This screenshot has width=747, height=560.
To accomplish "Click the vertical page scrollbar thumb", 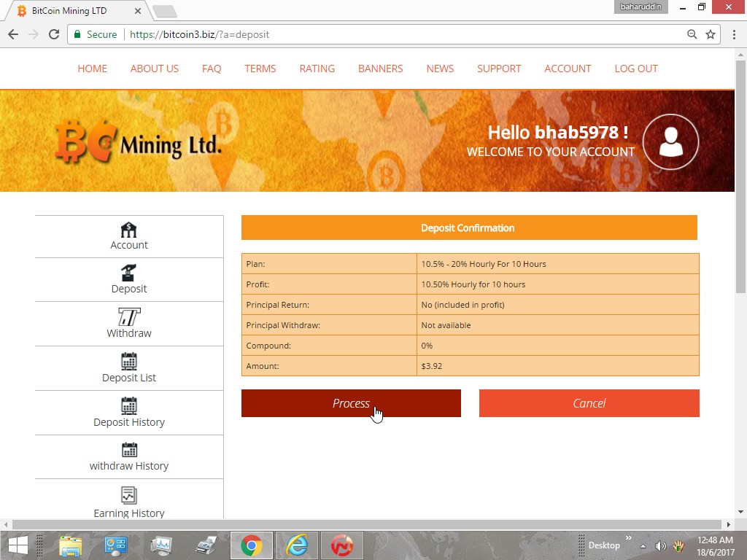I will (740, 176).
